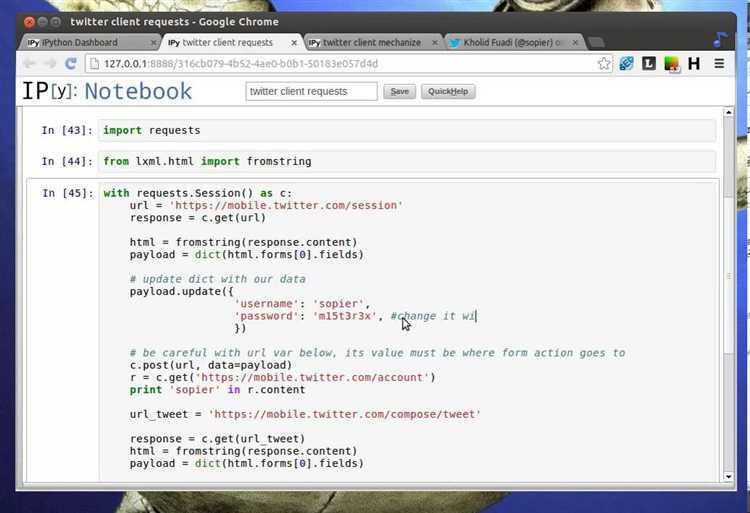Click the '# be careful with url var' comment
Image resolution: width=750 pixels, height=513 pixels.
click(x=377, y=353)
